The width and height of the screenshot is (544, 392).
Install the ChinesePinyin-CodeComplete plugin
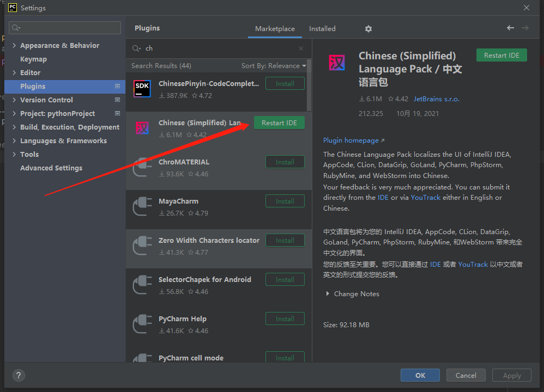[x=285, y=83]
